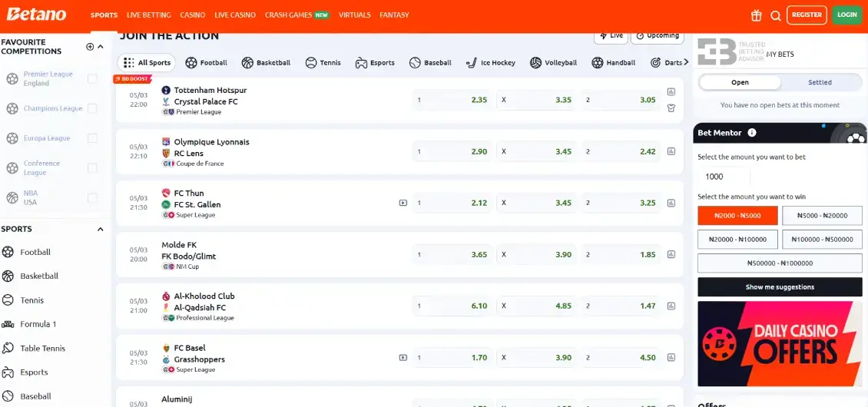Choose ₦2000 - ₦5000 win range
This screenshot has width=868, height=407.
click(x=737, y=216)
